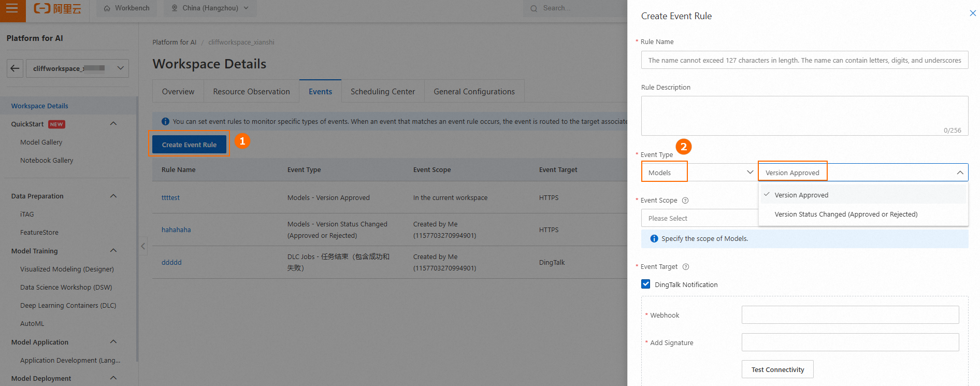Screen dimensions: 980x386
Task: Click the Alibaba Cloud logo
Action: pos(57,9)
